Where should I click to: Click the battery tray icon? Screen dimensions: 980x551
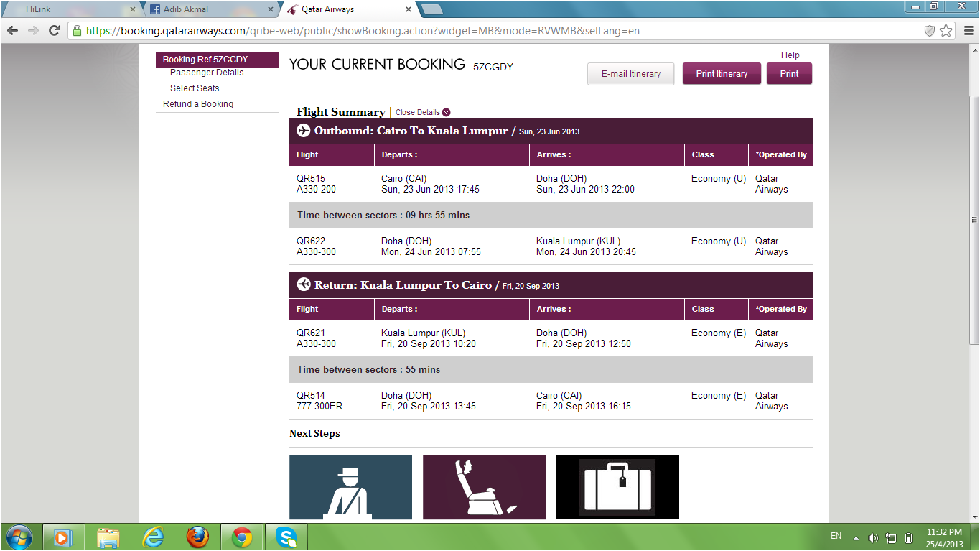[x=908, y=538]
